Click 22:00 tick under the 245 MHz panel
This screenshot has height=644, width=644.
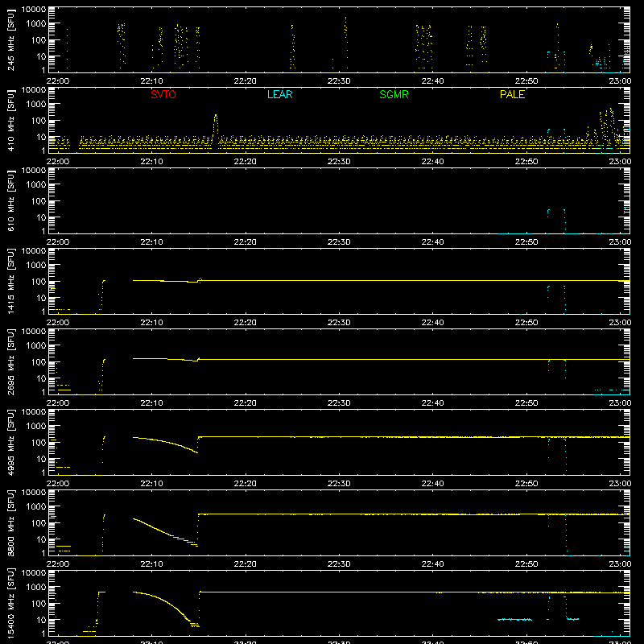tap(57, 81)
